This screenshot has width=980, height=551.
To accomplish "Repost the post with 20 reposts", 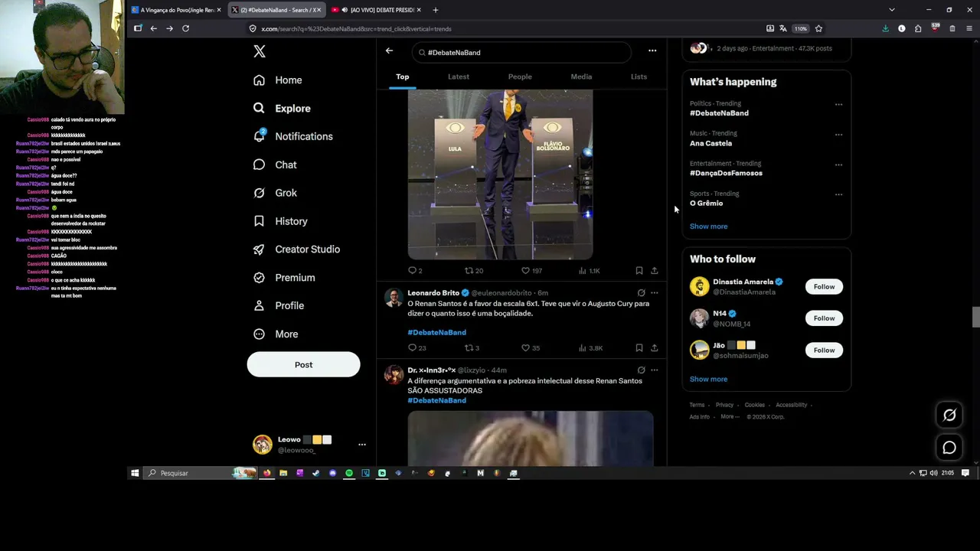I will 474,270.
